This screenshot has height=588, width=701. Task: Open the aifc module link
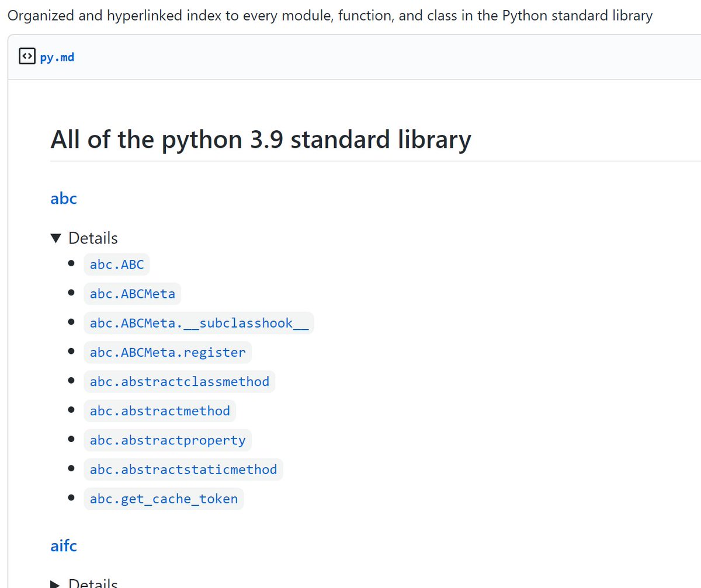63,546
